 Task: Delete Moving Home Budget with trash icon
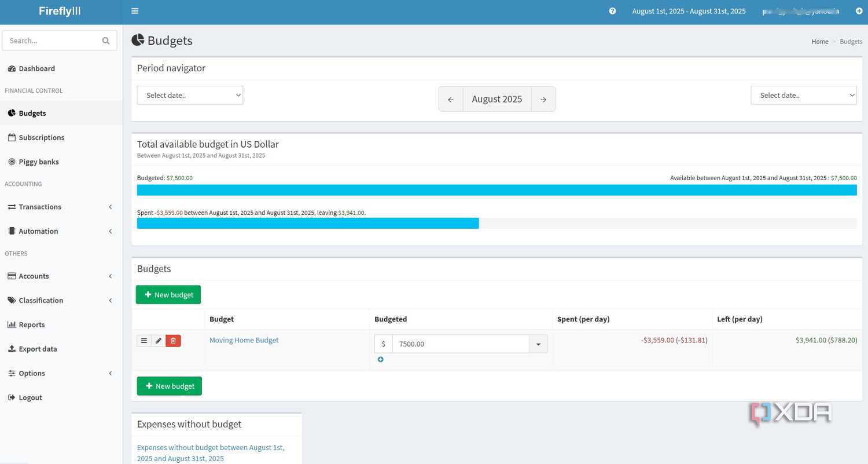click(x=173, y=341)
